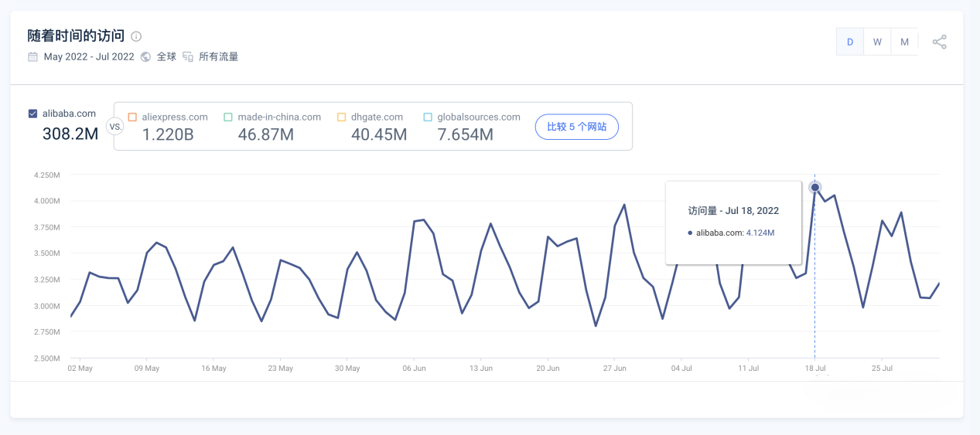Click the 2.500M y-axis label
Viewport: 980px width, 435px height.
coord(46,358)
